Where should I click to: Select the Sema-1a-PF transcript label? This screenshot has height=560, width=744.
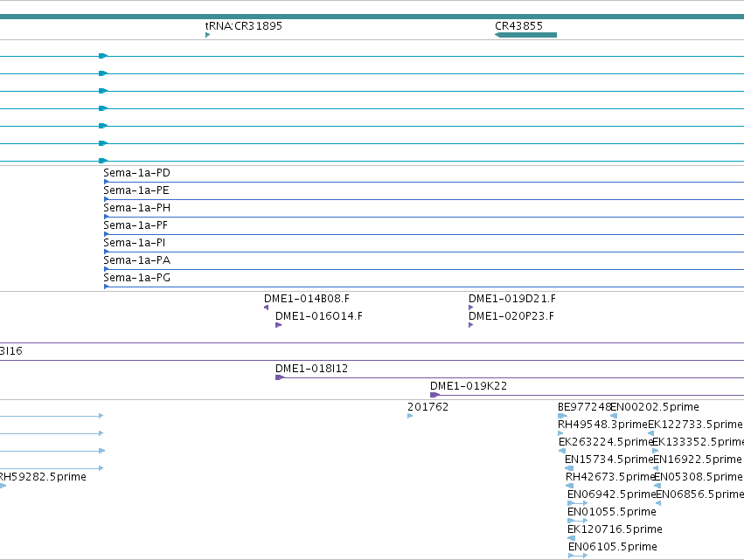click(x=136, y=225)
